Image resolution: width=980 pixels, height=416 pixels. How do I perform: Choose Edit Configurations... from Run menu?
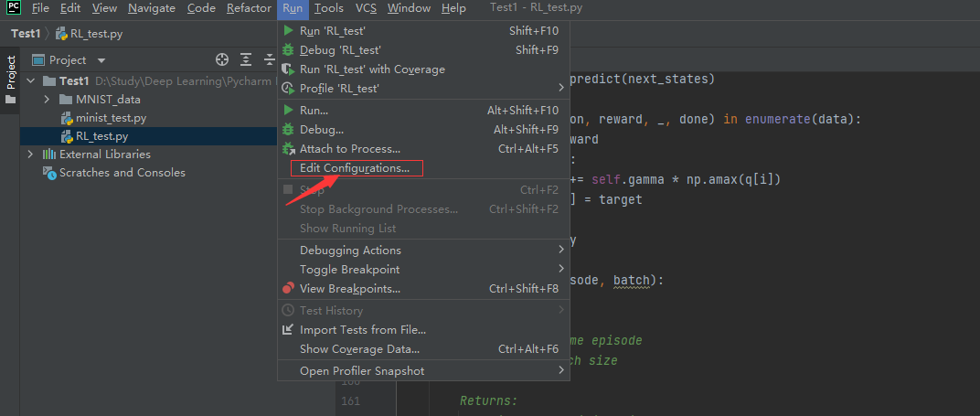point(355,168)
